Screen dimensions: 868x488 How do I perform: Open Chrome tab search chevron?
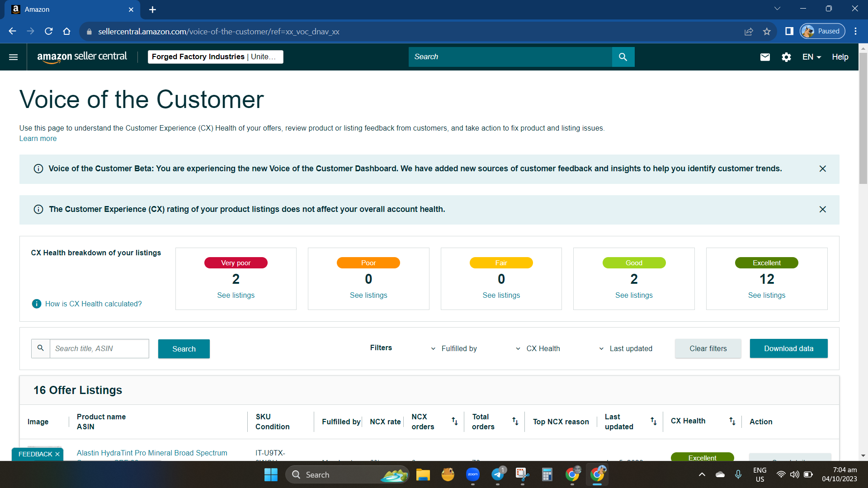tap(777, 9)
